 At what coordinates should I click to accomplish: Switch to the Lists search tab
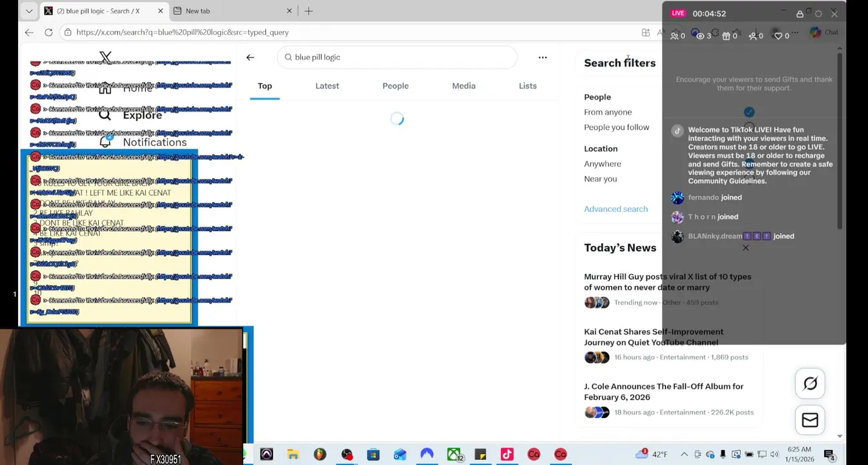coord(528,86)
